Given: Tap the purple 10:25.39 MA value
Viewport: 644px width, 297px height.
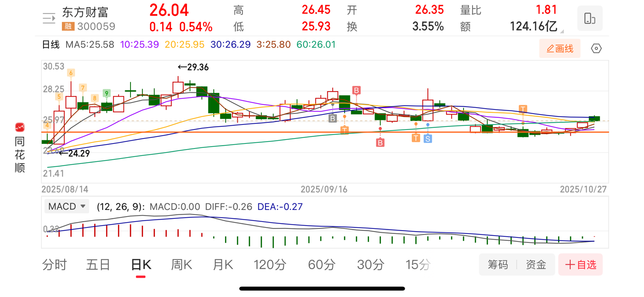Looking at the screenshot, I should 139,44.
